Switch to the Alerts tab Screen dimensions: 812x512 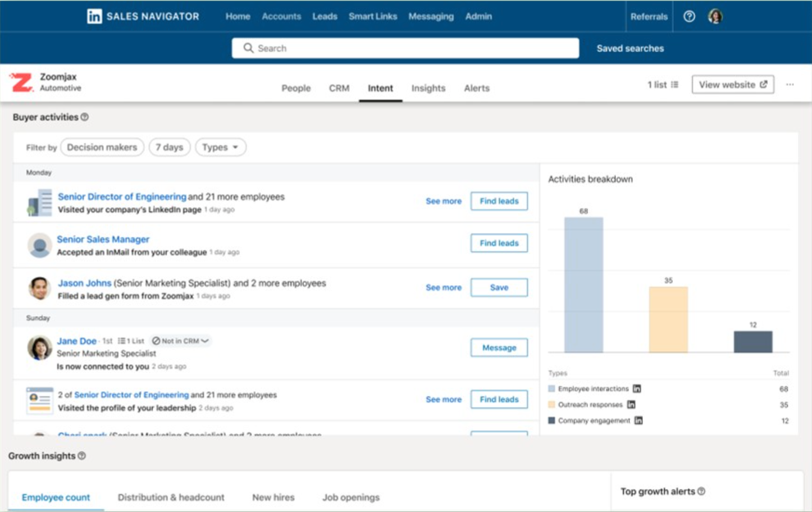[x=477, y=88]
